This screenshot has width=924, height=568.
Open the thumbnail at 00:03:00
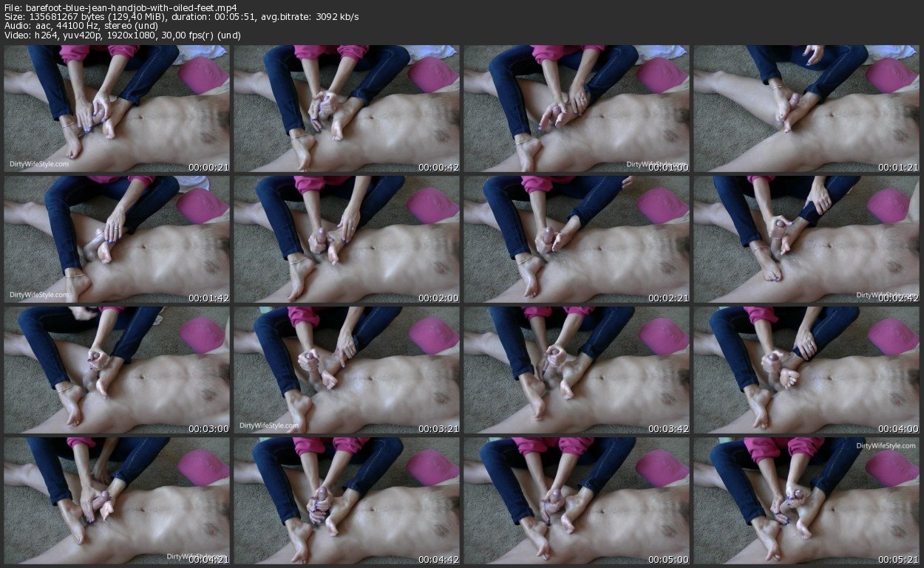tap(117, 370)
